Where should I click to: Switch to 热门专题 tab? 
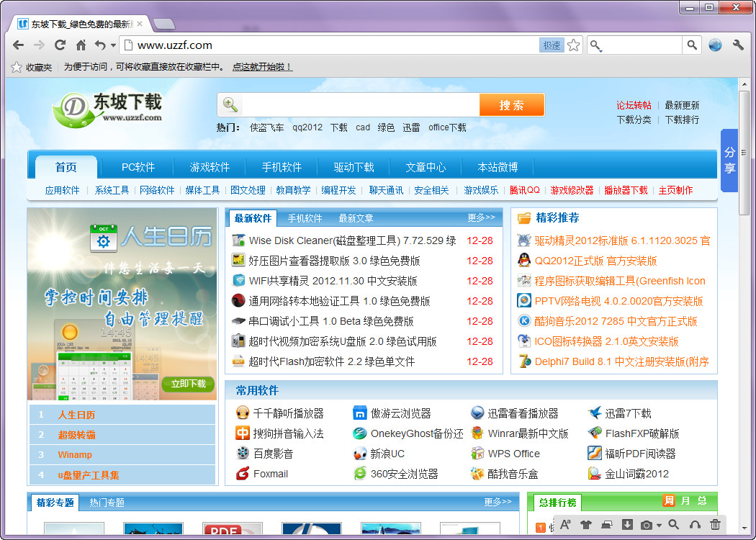coord(107,503)
